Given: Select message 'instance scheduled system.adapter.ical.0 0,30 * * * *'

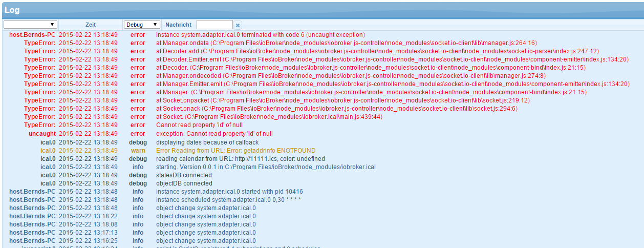Looking at the screenshot, I should pyautogui.click(x=228, y=200).
